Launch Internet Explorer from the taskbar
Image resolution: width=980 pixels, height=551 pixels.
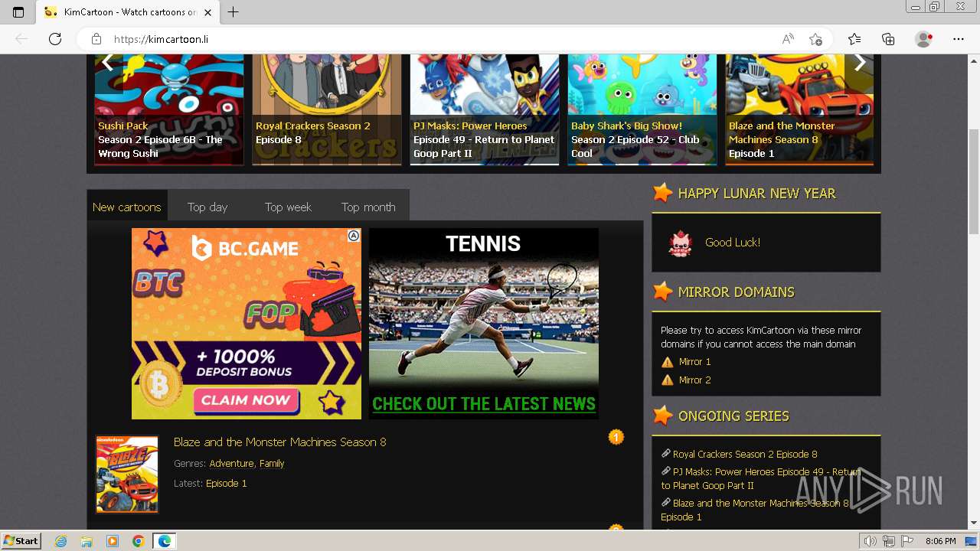point(61,541)
